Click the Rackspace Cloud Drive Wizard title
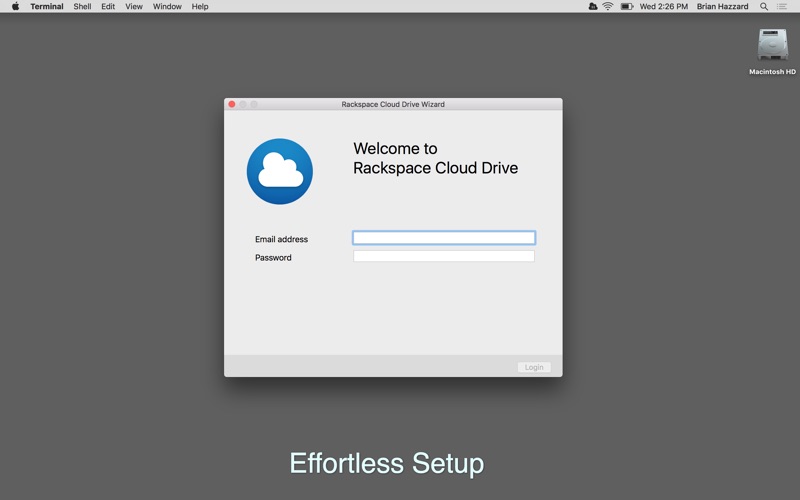Viewport: 800px width, 500px height. 393,104
